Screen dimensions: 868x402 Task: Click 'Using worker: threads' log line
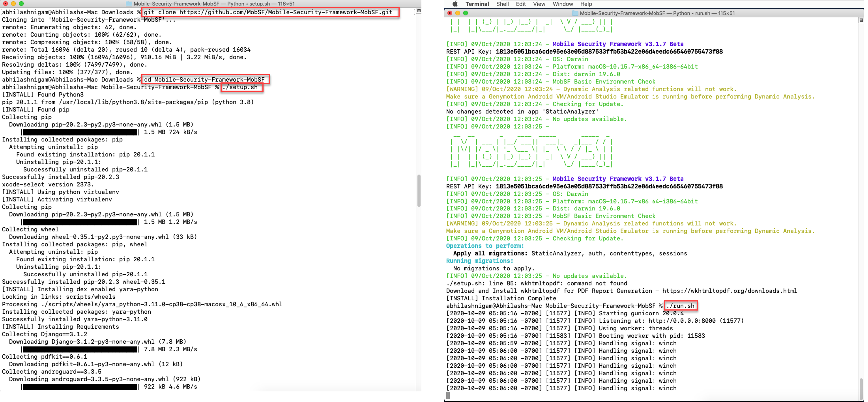(559, 328)
